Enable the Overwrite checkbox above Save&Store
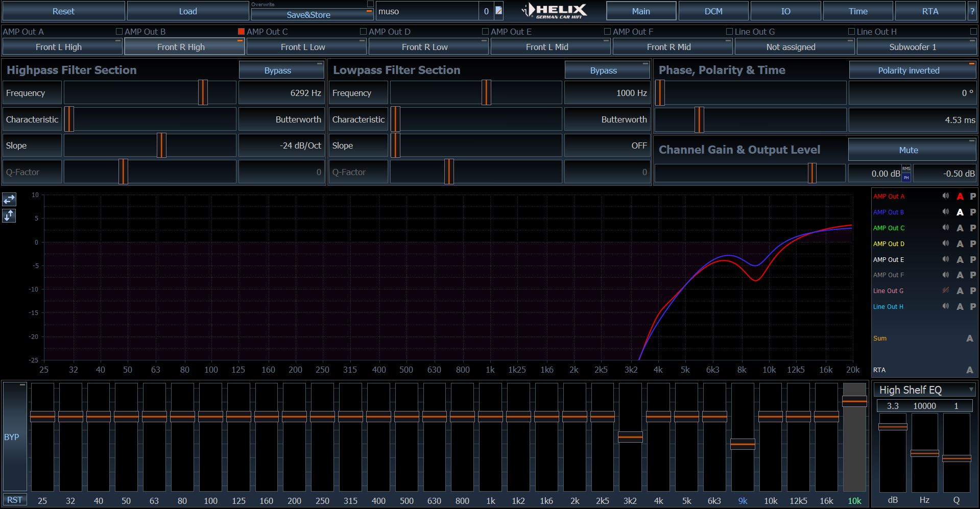Image resolution: width=980 pixels, height=509 pixels. [x=370, y=4]
